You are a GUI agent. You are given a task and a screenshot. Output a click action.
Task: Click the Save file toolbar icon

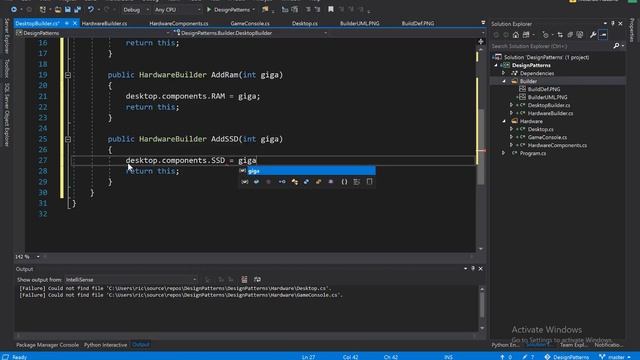click(68, 9)
